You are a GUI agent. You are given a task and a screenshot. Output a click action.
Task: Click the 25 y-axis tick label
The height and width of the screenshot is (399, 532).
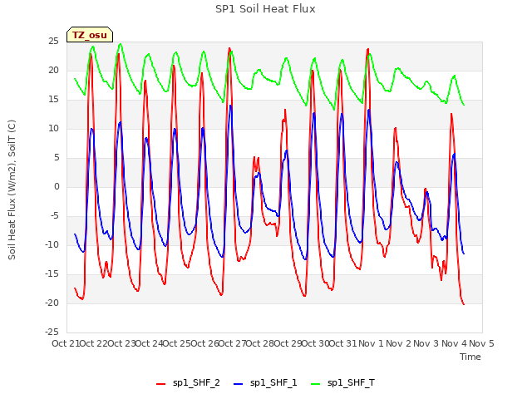tap(53, 42)
